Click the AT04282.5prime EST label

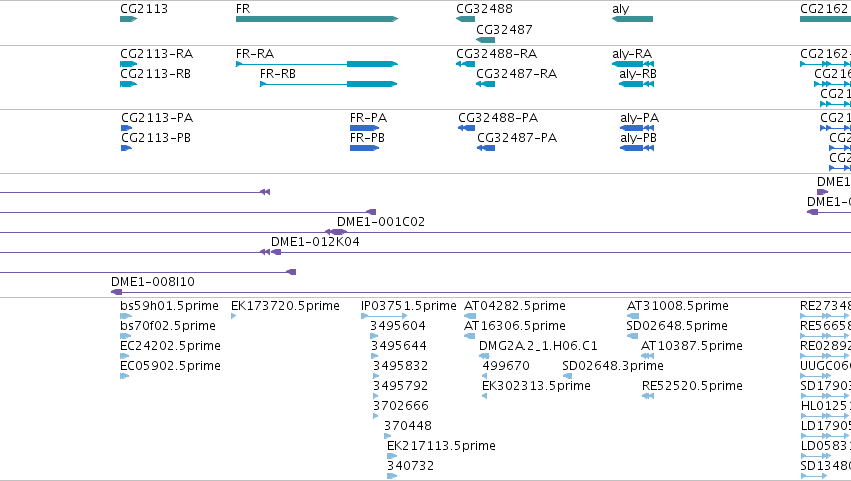(x=515, y=306)
